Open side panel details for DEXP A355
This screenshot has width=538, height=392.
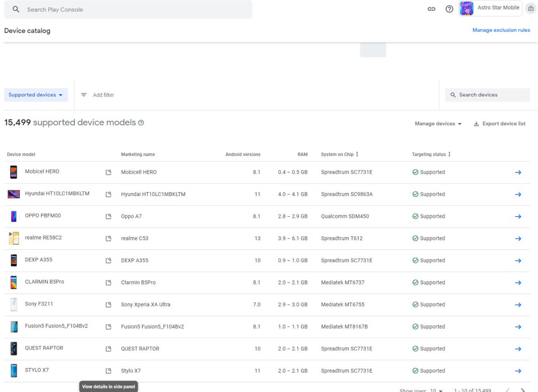pyautogui.click(x=108, y=260)
